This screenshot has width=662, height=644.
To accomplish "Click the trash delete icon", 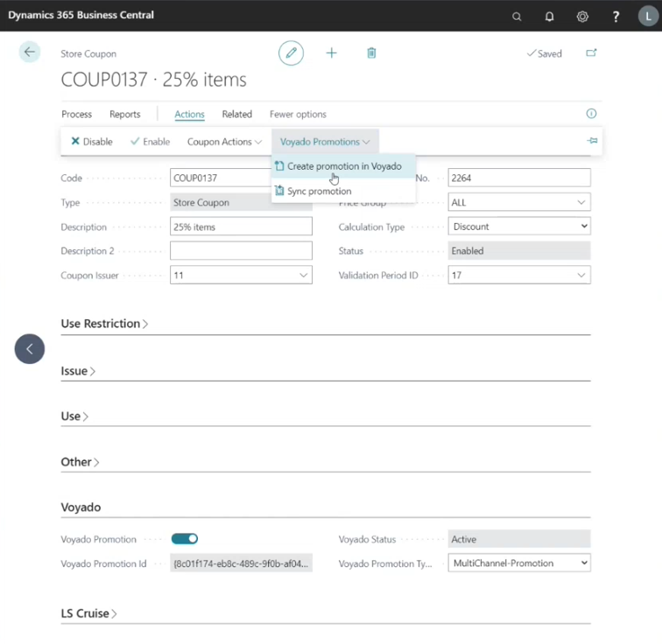I will point(371,53).
